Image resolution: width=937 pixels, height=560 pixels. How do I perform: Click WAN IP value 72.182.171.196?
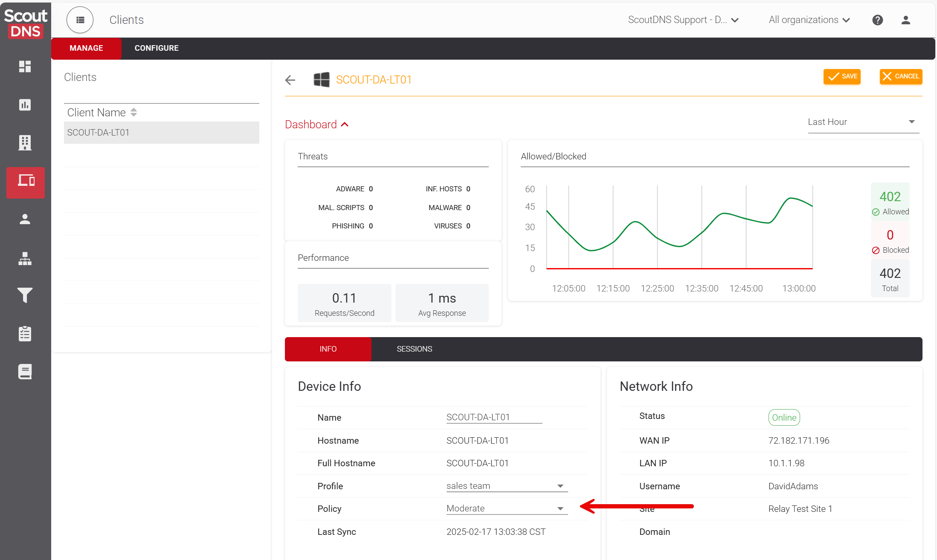799,441
